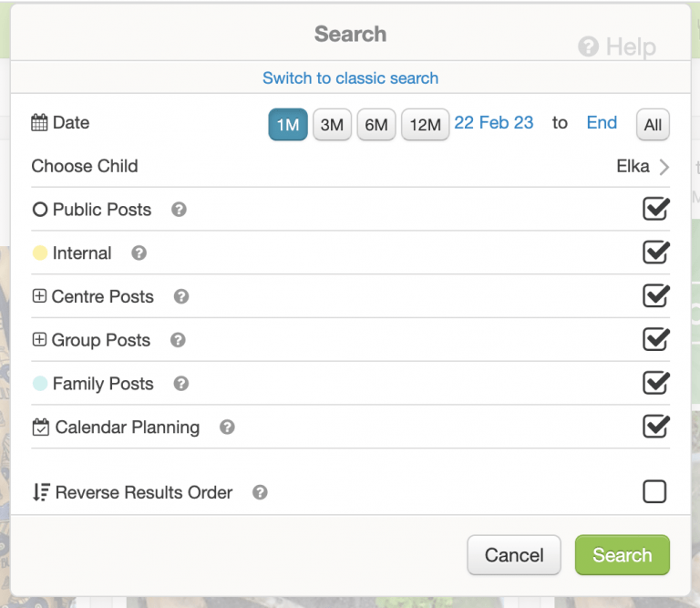
Task: Click the help icon next to Family Posts
Action: point(181,384)
